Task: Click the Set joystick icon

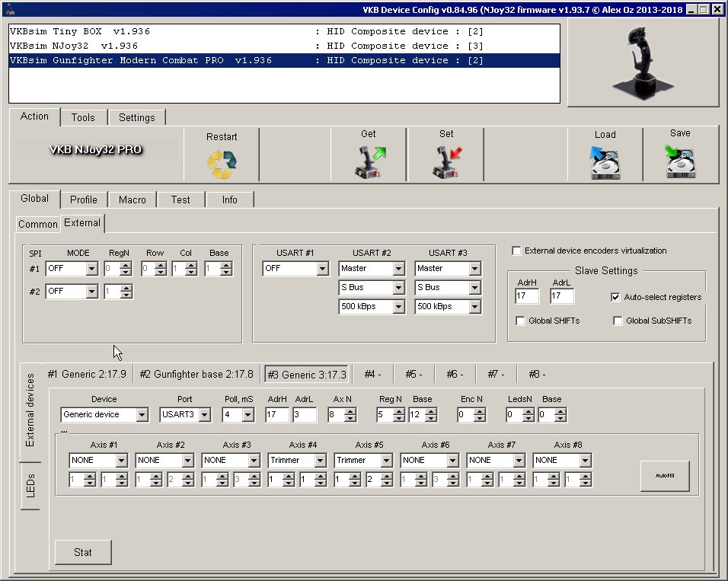Action: pyautogui.click(x=447, y=161)
